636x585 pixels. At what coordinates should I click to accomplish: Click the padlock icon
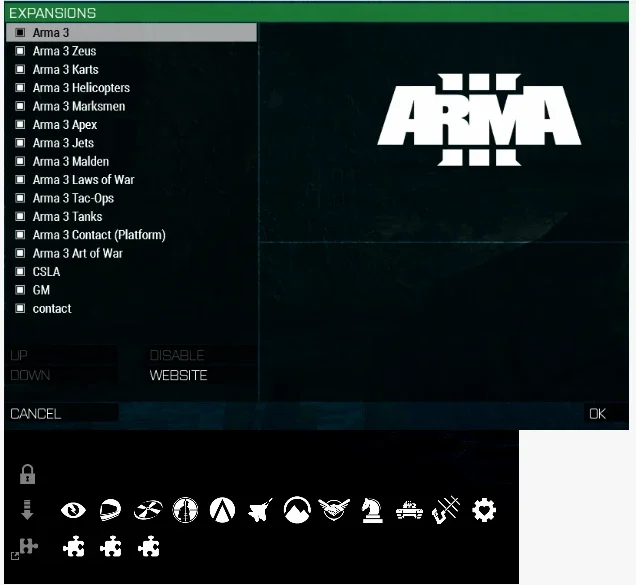coord(27,474)
